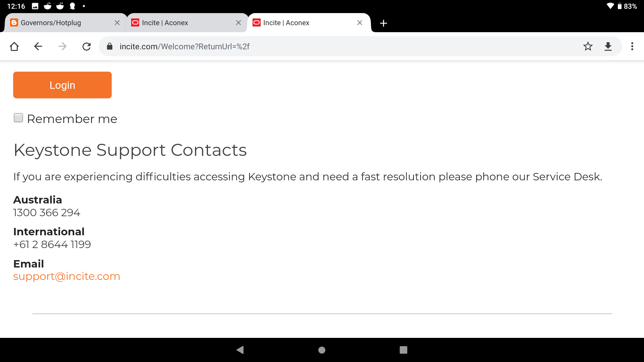
Task: Click the forward navigation arrow
Action: [62, 46]
